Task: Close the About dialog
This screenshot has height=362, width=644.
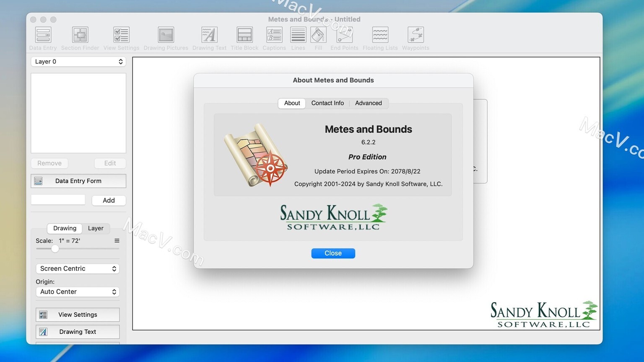Action: click(x=333, y=253)
